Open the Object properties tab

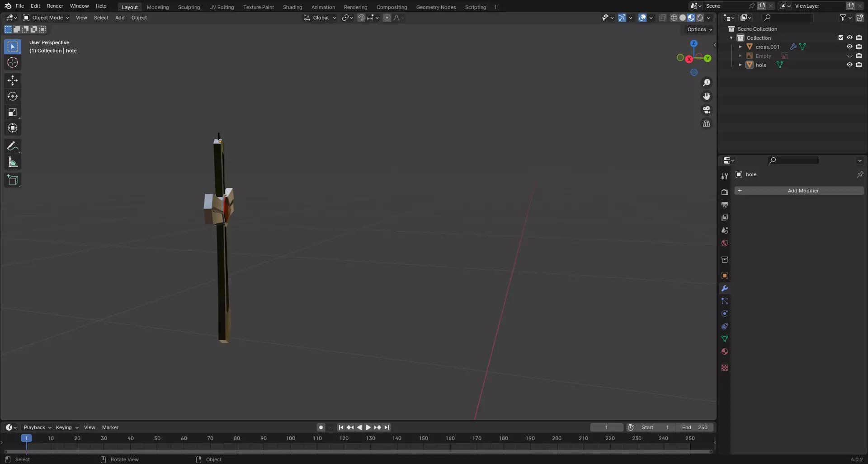725,276
